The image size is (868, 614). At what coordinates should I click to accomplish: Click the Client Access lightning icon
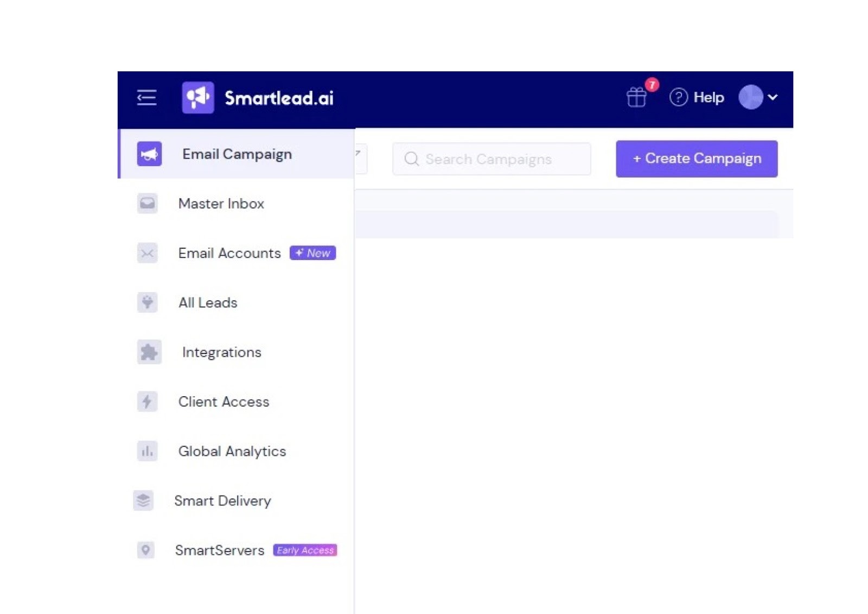147,402
